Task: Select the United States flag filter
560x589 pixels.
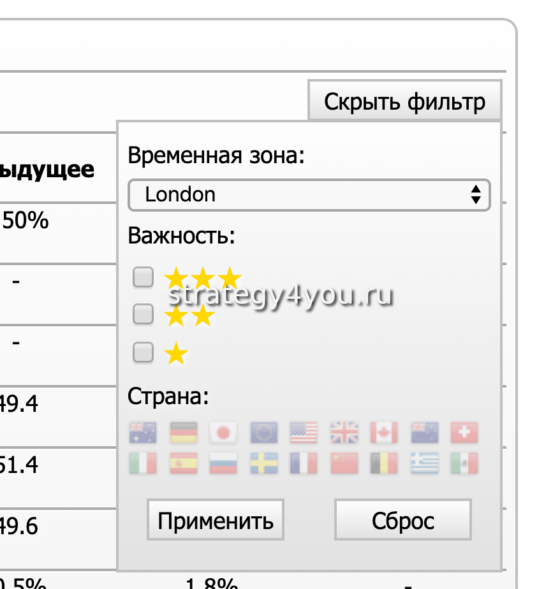Action: click(x=303, y=432)
